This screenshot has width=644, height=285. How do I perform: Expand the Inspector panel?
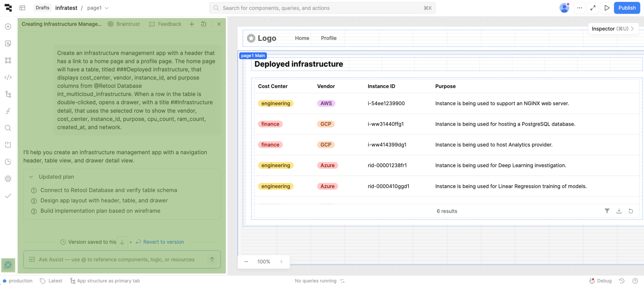click(613, 29)
